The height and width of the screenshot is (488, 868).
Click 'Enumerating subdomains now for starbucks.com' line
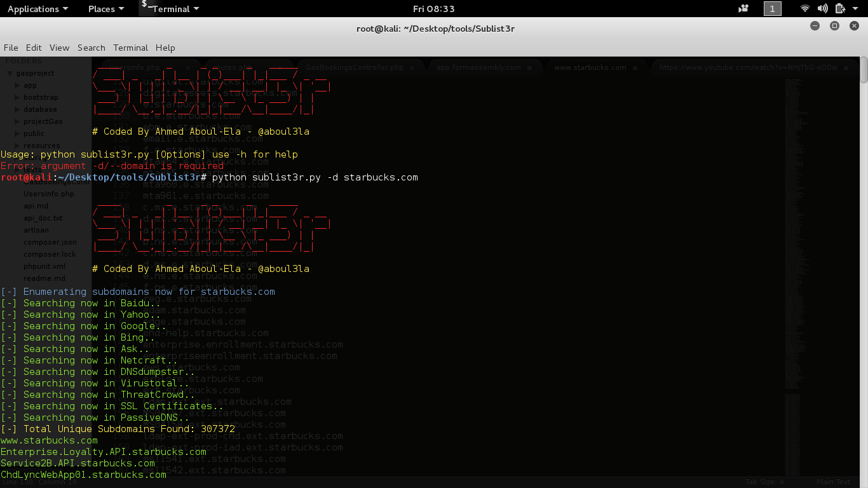tap(138, 292)
